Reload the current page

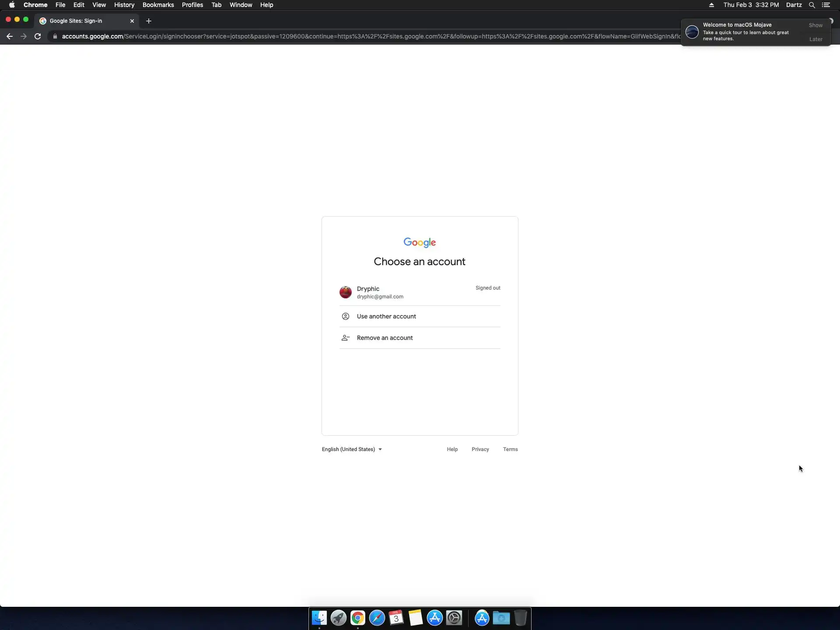point(38,36)
